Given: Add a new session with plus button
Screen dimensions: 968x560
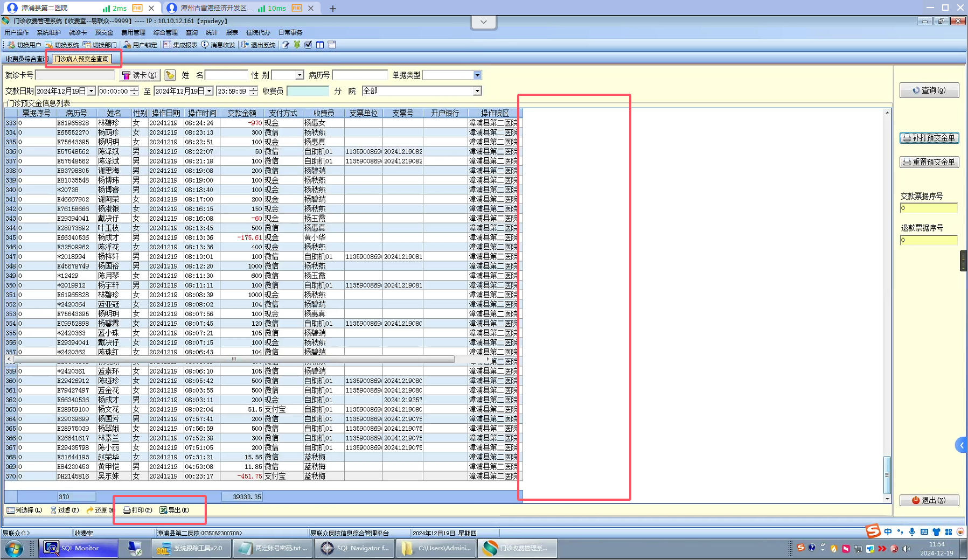Looking at the screenshot, I should [x=333, y=9].
